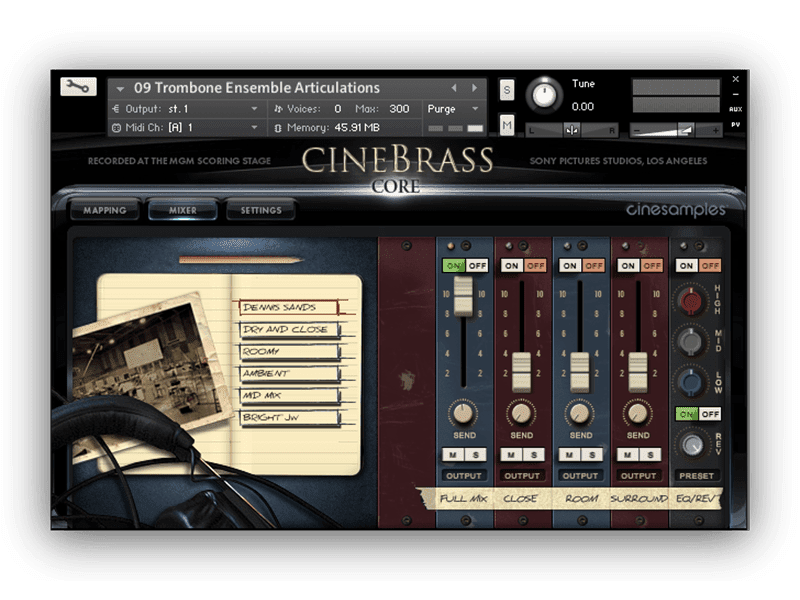Mute the Surround mic channel

pyautogui.click(x=628, y=455)
